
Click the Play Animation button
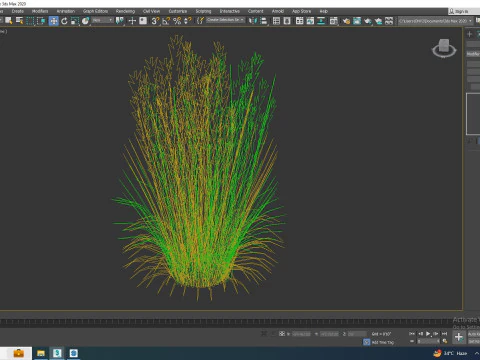click(428, 334)
